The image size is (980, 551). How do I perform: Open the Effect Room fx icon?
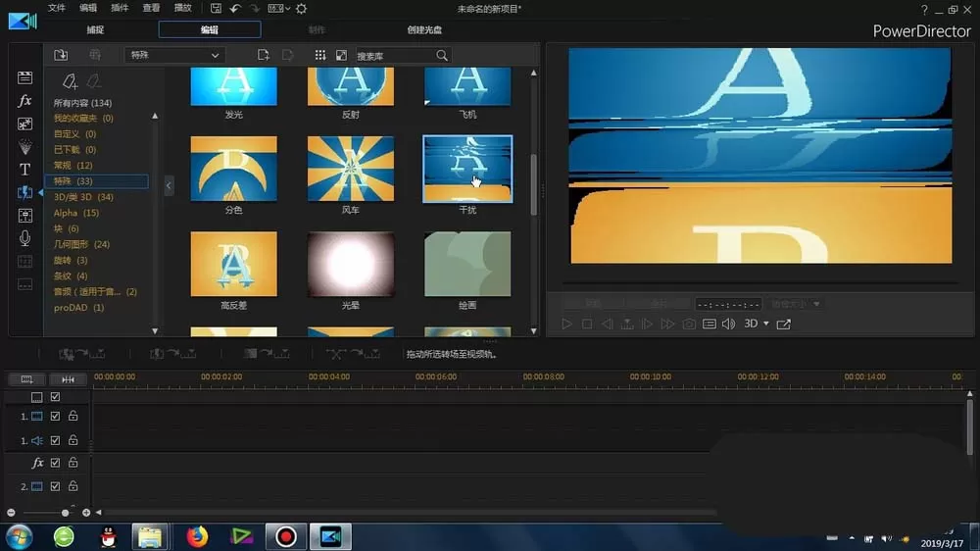[x=24, y=101]
